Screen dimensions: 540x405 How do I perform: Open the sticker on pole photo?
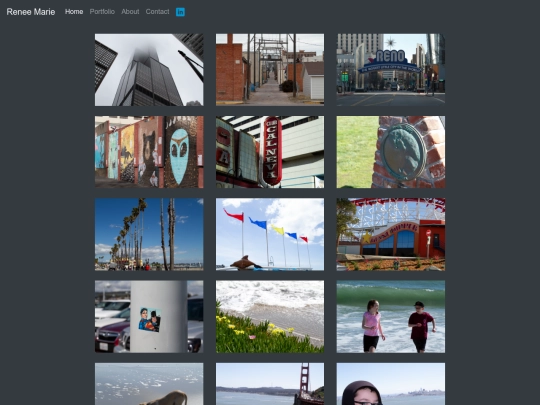pyautogui.click(x=149, y=316)
